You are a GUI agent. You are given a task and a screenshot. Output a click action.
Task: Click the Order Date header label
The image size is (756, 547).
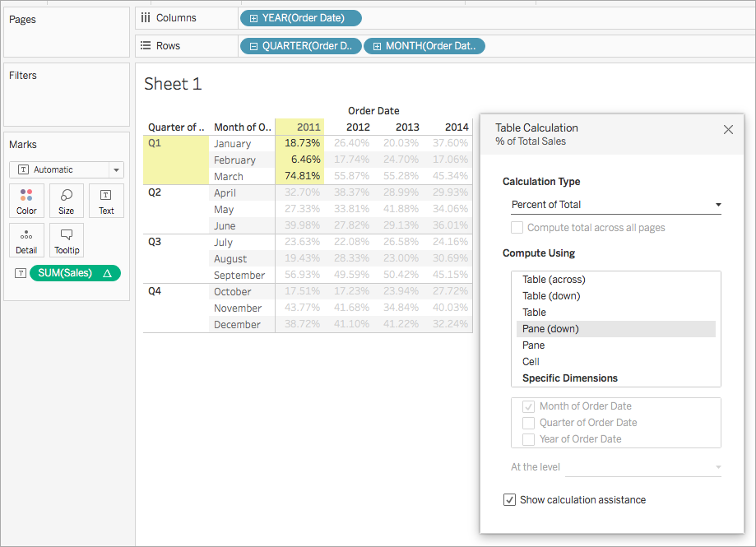click(373, 111)
